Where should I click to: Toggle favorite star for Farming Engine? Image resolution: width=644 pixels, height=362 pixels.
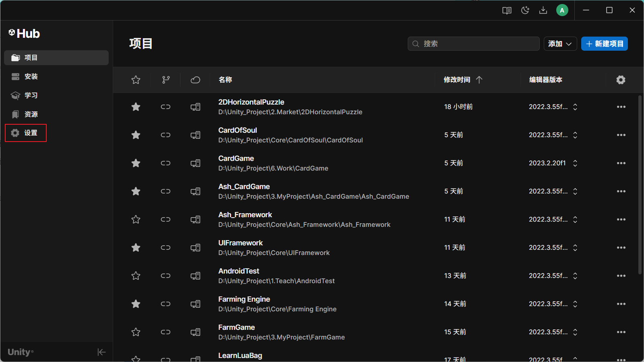click(x=136, y=304)
